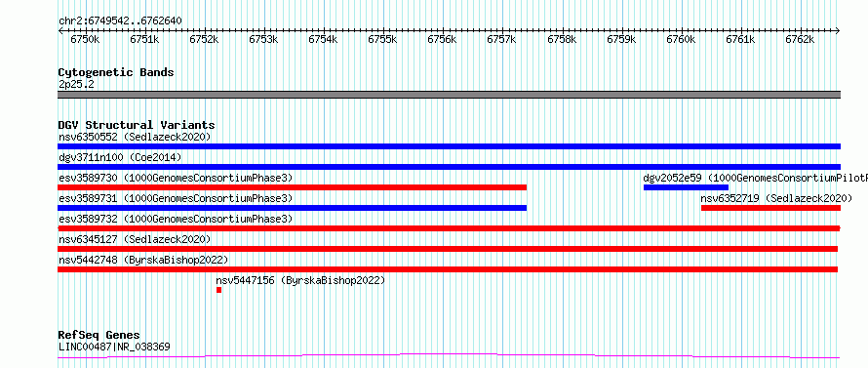Click the chr2:6749542..6762640 region label
868x368 pixels.
click(121, 21)
